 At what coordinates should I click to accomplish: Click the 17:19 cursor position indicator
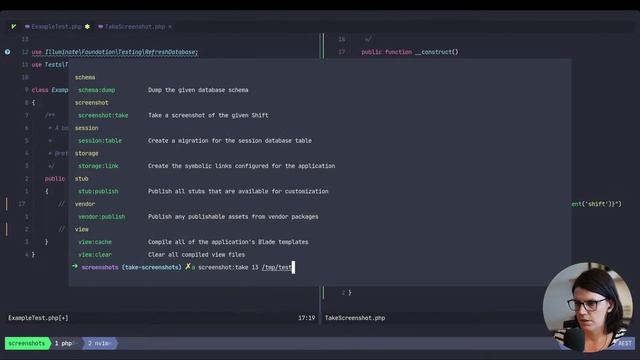pos(306,318)
